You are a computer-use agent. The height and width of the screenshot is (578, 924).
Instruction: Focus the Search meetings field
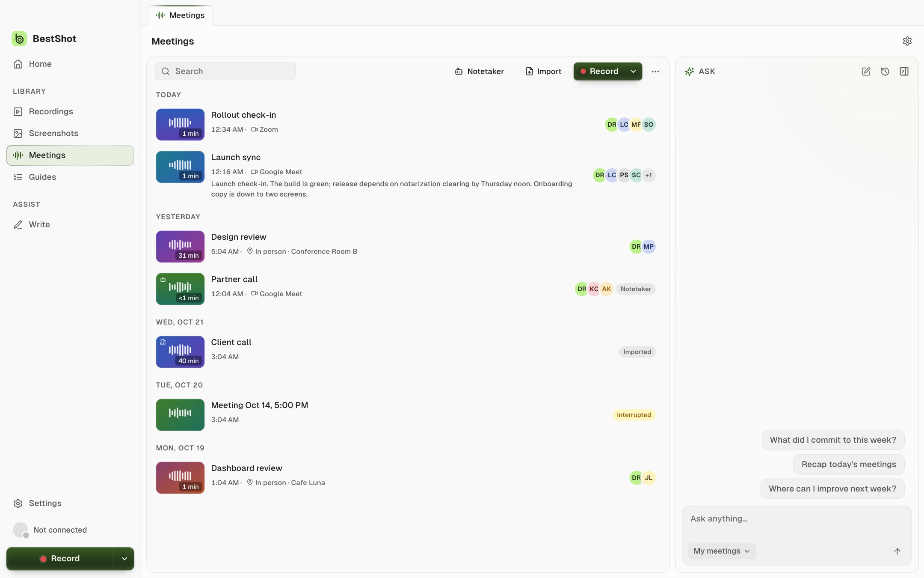coord(225,72)
